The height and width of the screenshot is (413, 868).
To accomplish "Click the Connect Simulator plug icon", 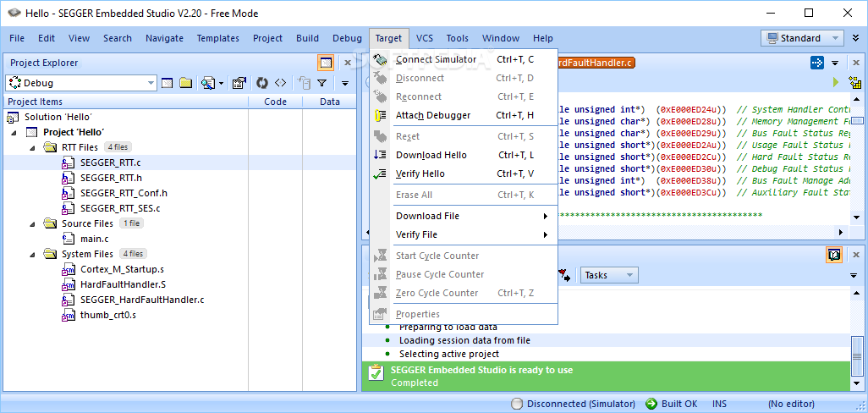I will [x=381, y=59].
